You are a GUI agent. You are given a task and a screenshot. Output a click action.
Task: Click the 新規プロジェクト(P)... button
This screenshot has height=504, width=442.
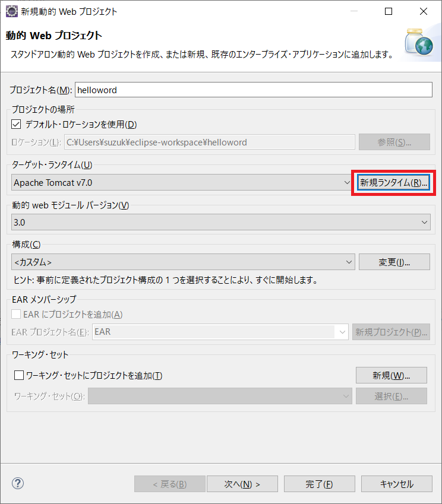391,332
